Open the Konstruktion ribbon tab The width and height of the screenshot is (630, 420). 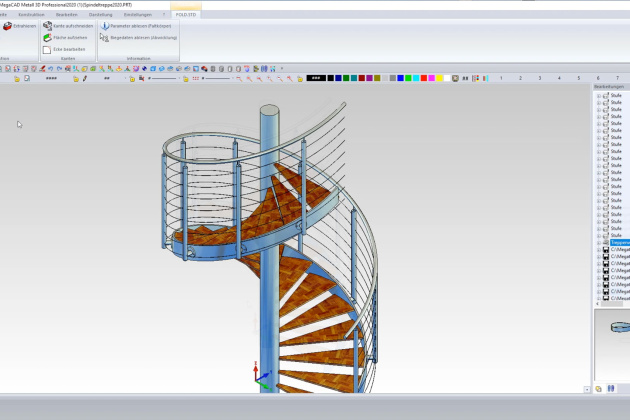[x=32, y=15]
